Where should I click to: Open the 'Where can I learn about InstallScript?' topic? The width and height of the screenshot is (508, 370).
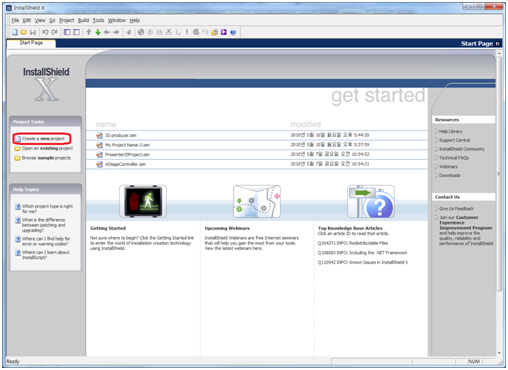click(46, 255)
